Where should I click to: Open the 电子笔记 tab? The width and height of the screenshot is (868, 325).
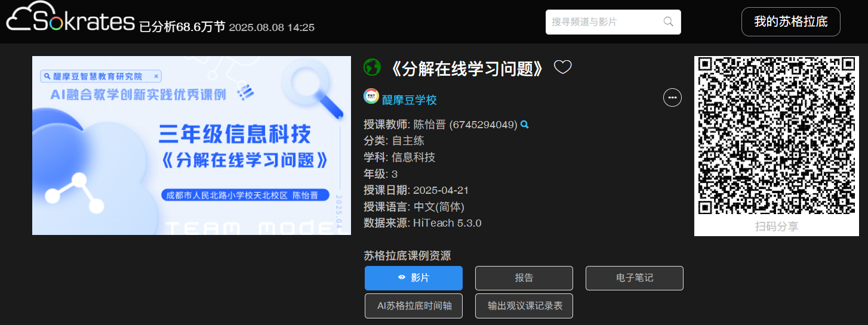tap(635, 278)
